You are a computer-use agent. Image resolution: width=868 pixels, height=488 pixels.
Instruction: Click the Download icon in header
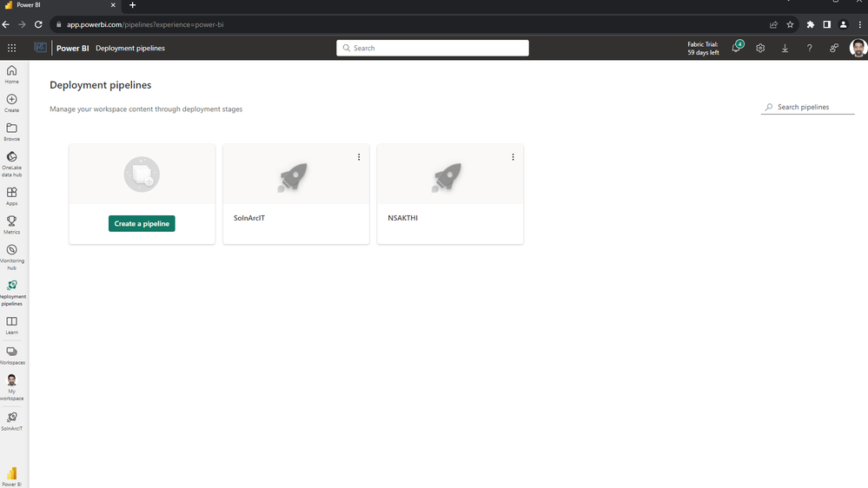tap(785, 48)
